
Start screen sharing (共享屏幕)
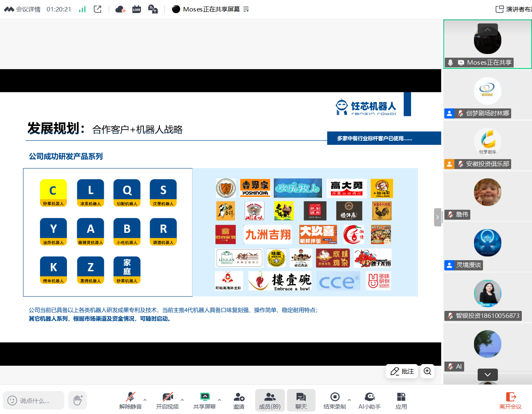pyautogui.click(x=204, y=400)
